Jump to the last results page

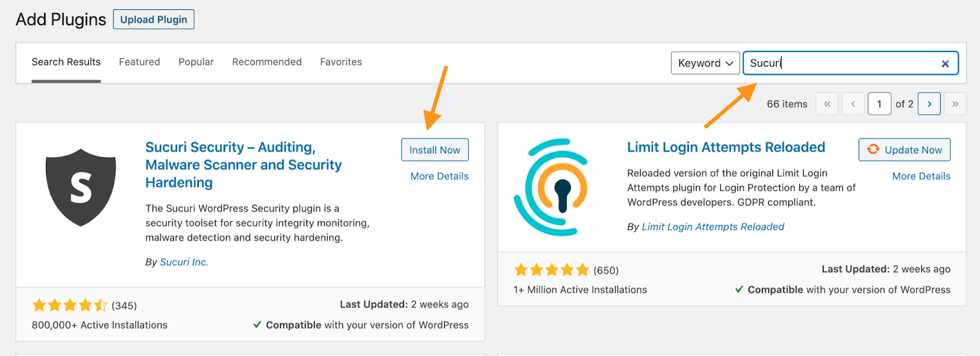coord(955,104)
